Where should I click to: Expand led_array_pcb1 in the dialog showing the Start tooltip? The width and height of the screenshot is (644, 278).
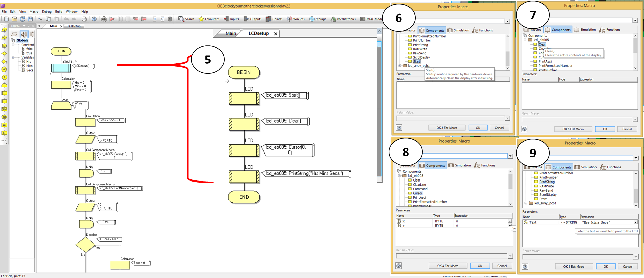pos(400,66)
